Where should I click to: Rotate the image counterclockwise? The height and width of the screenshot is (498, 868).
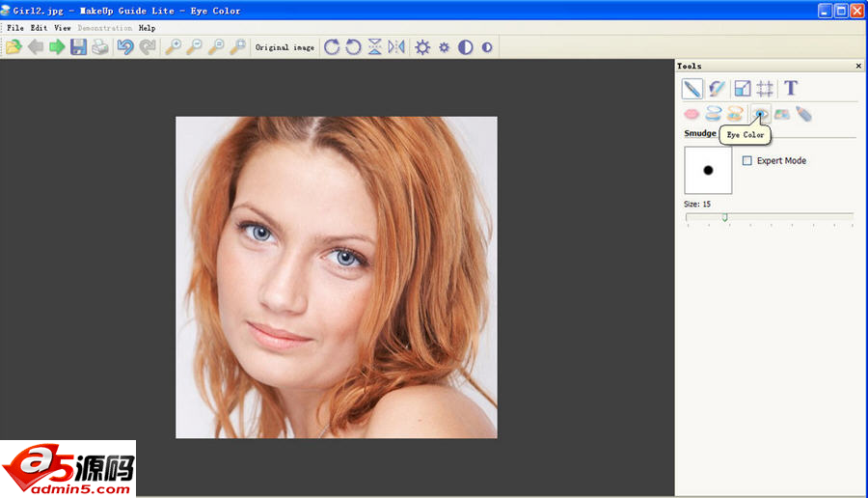click(x=353, y=47)
